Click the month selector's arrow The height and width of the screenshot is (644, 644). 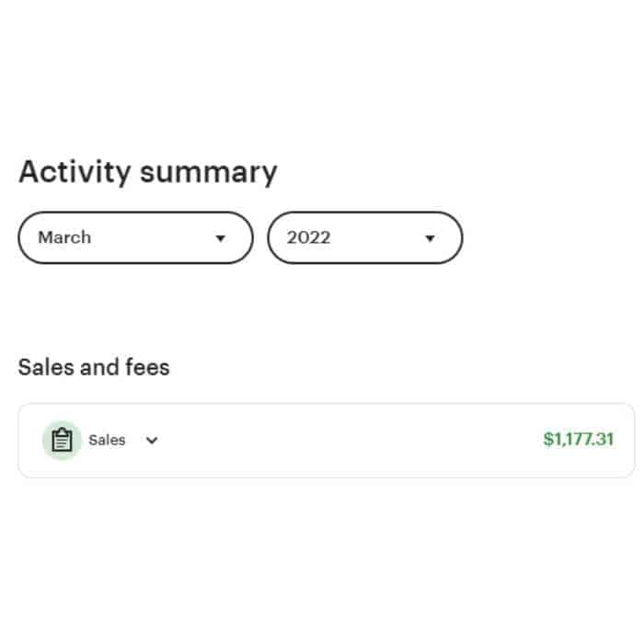[220, 238]
